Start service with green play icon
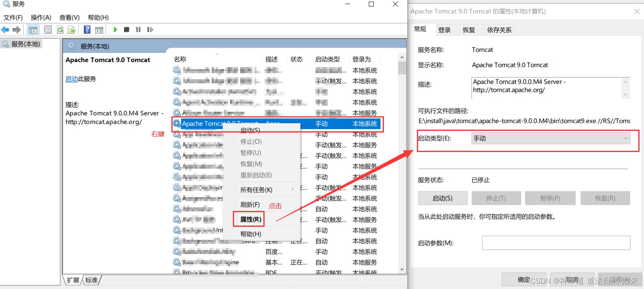The image size is (644, 289). click(115, 30)
